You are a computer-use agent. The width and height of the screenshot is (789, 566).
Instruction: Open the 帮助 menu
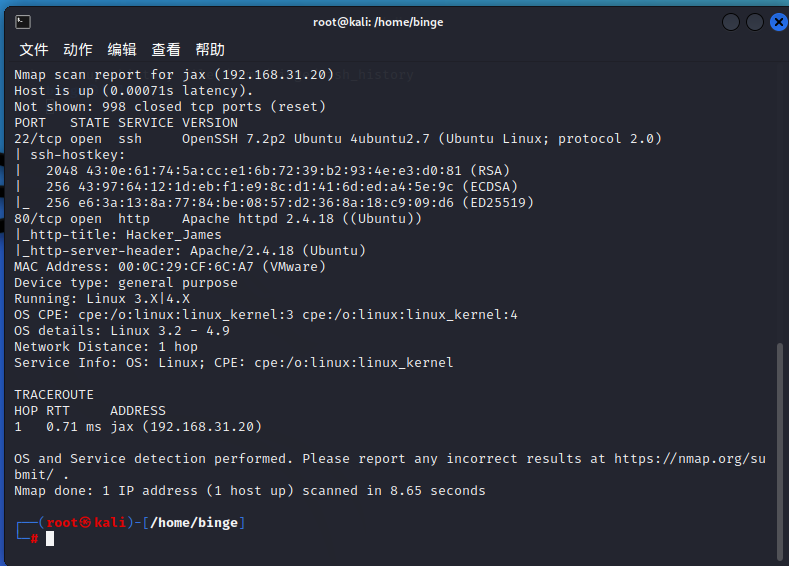click(210, 49)
